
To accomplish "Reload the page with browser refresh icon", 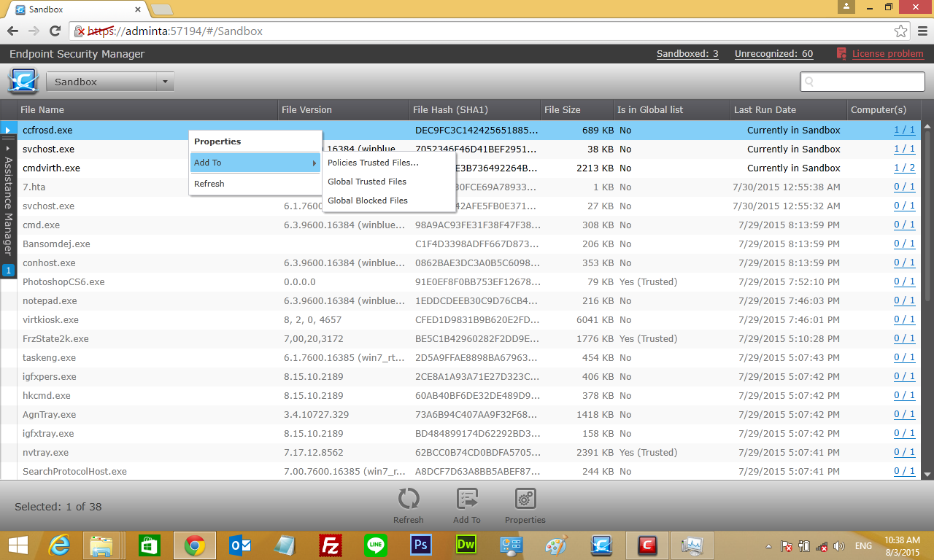I will coord(55,31).
